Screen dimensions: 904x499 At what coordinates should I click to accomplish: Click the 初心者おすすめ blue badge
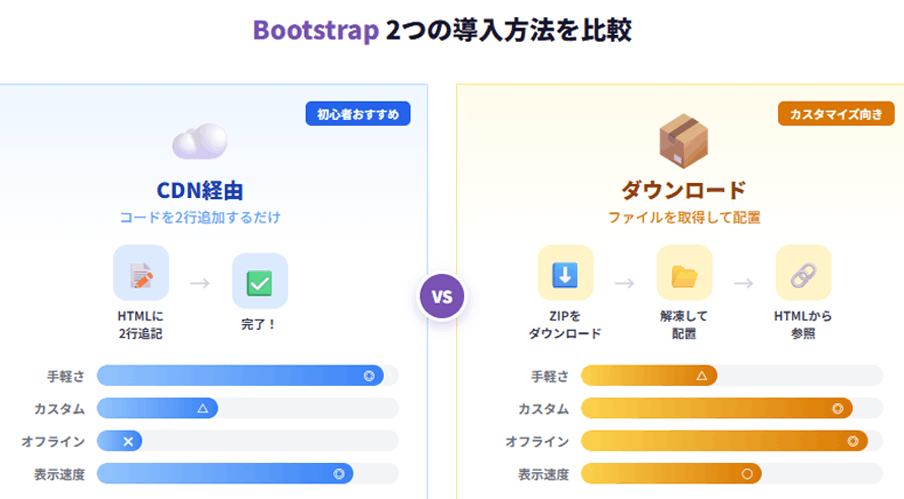pos(358,114)
